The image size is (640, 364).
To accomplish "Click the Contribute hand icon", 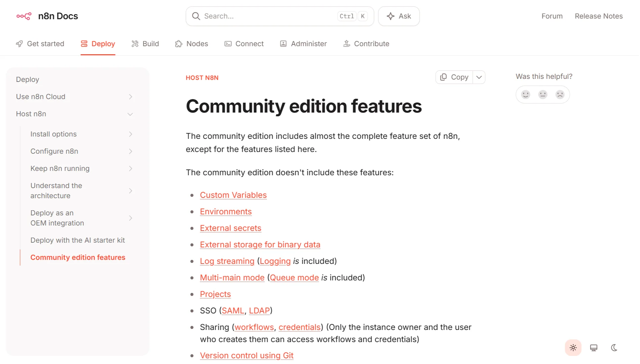I will coord(346,44).
